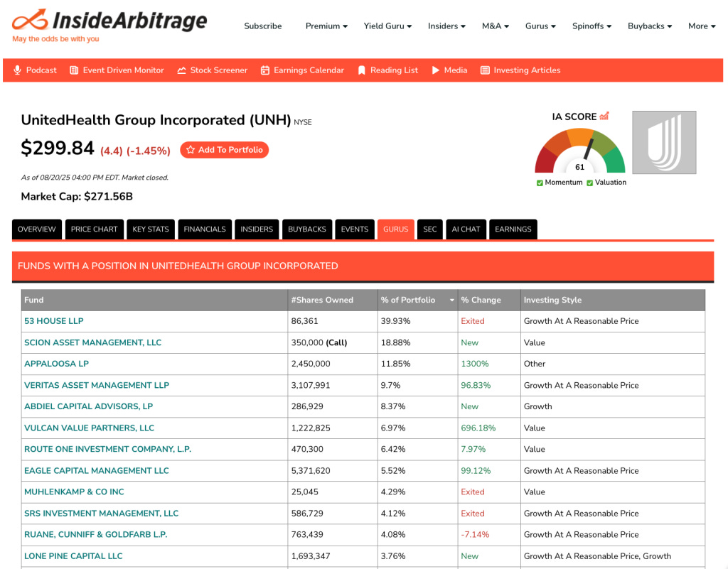Click the Add To Portfolio button
Screen dimensions: 728x569
[224, 150]
